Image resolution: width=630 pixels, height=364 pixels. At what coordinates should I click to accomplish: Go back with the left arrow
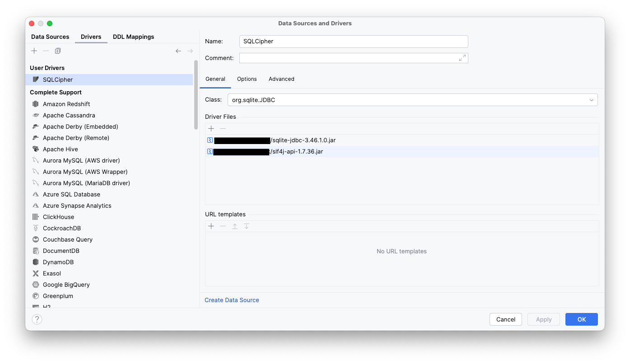[178, 51]
